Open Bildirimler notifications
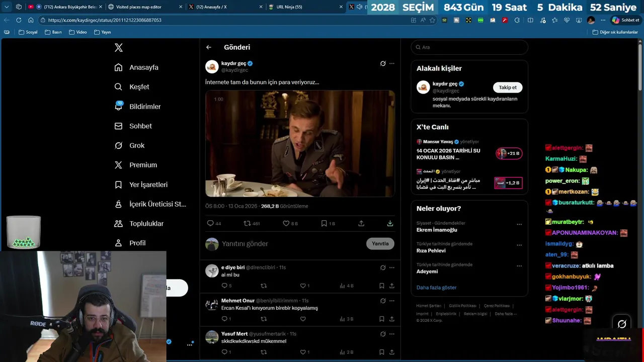This screenshot has height=362, width=644. point(138,107)
